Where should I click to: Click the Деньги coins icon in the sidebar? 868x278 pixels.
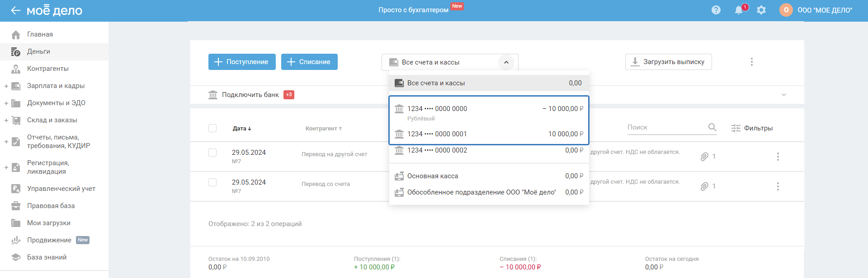coord(16,51)
